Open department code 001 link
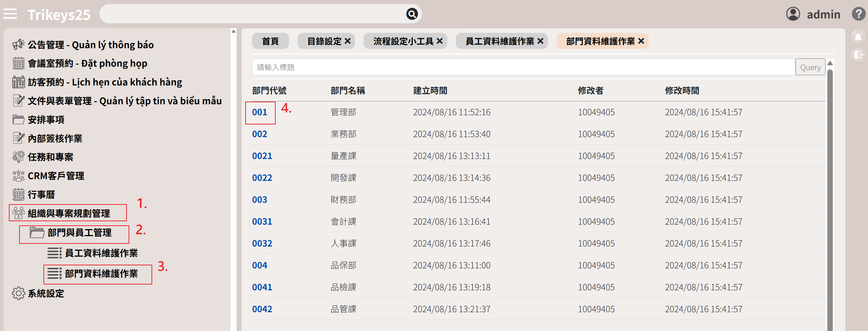Screen dimensions: 868x331 tap(260, 112)
